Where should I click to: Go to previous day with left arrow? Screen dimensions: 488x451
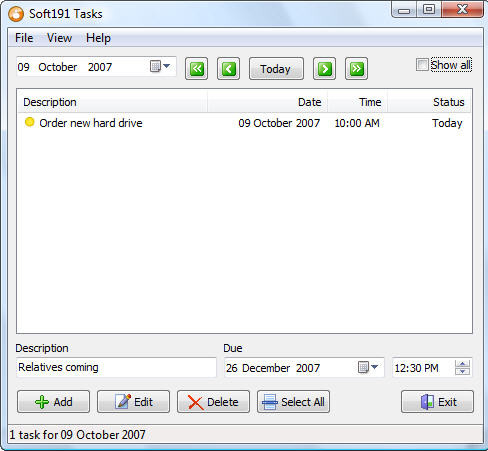tap(228, 69)
